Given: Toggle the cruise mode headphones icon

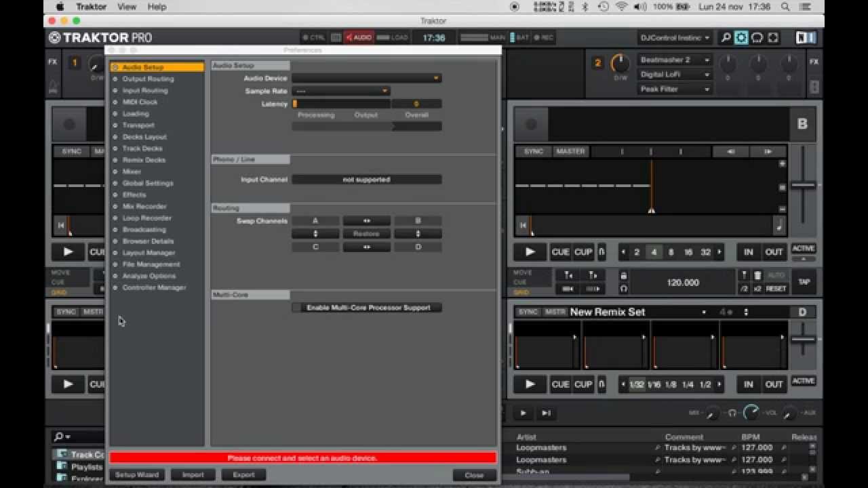Looking at the screenshot, I should tap(757, 38).
